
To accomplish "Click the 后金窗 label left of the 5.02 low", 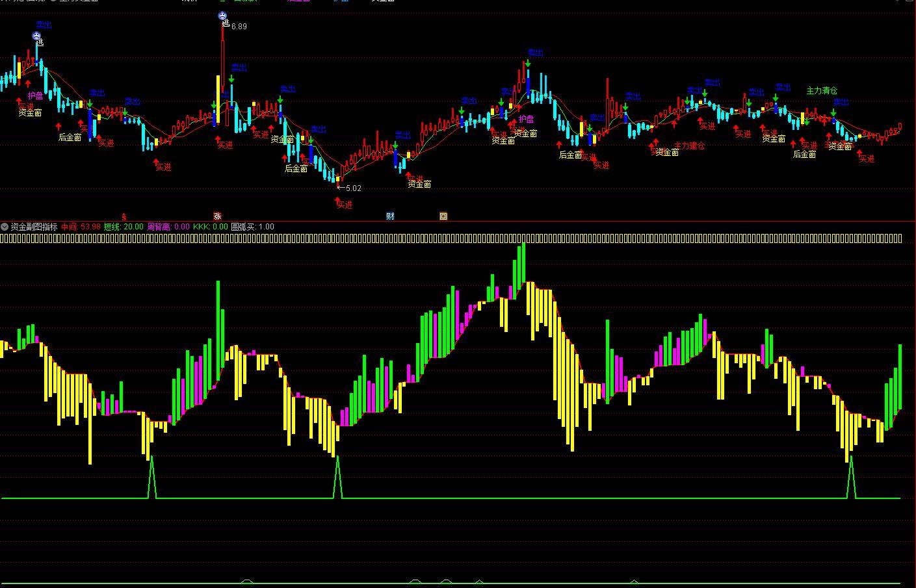I will click(x=296, y=168).
